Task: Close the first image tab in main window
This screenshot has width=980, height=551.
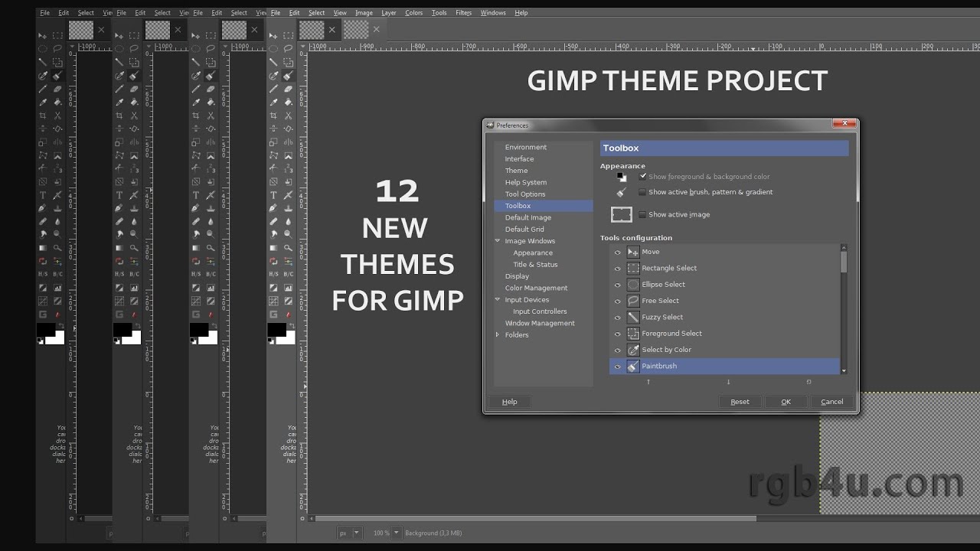Action: tap(332, 30)
